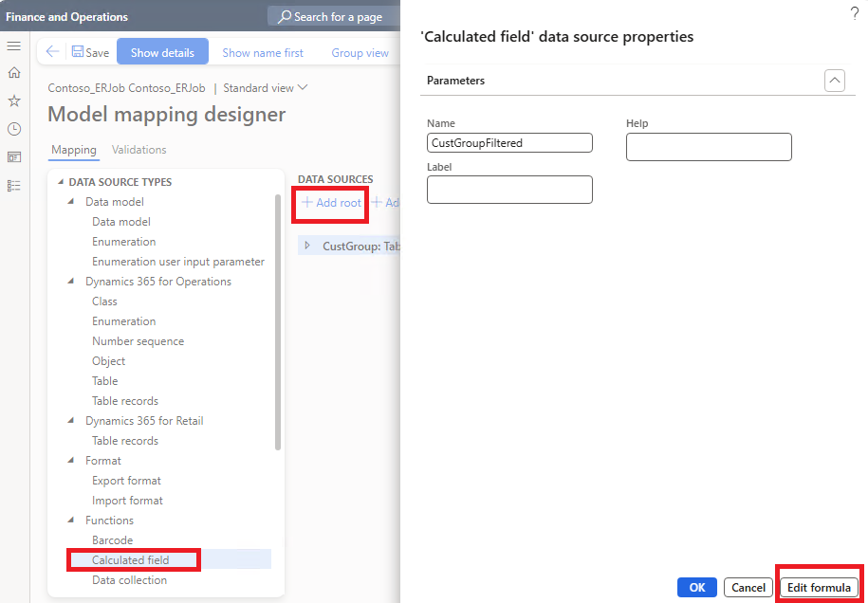Open Favorites star in sidebar
This screenshot has width=868, height=603.
point(14,100)
